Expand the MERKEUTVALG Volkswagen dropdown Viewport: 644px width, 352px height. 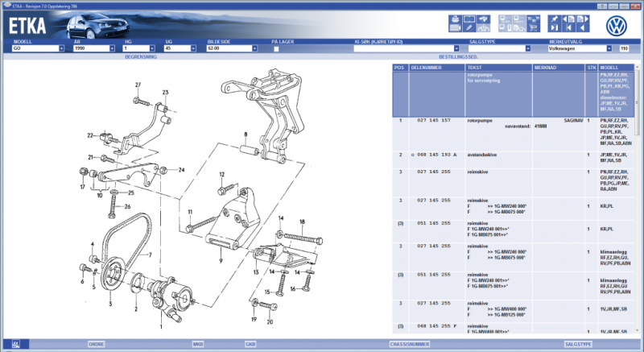pyautogui.click(x=612, y=49)
